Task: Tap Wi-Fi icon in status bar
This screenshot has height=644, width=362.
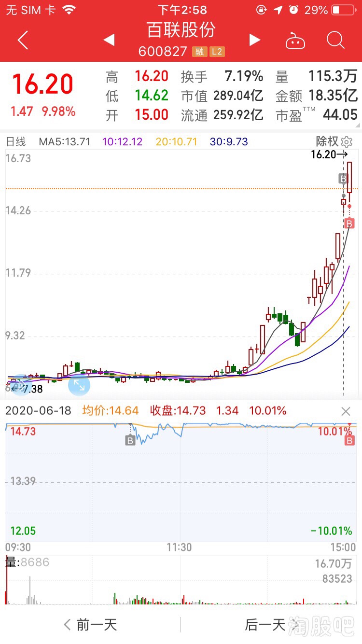Action: (70, 10)
